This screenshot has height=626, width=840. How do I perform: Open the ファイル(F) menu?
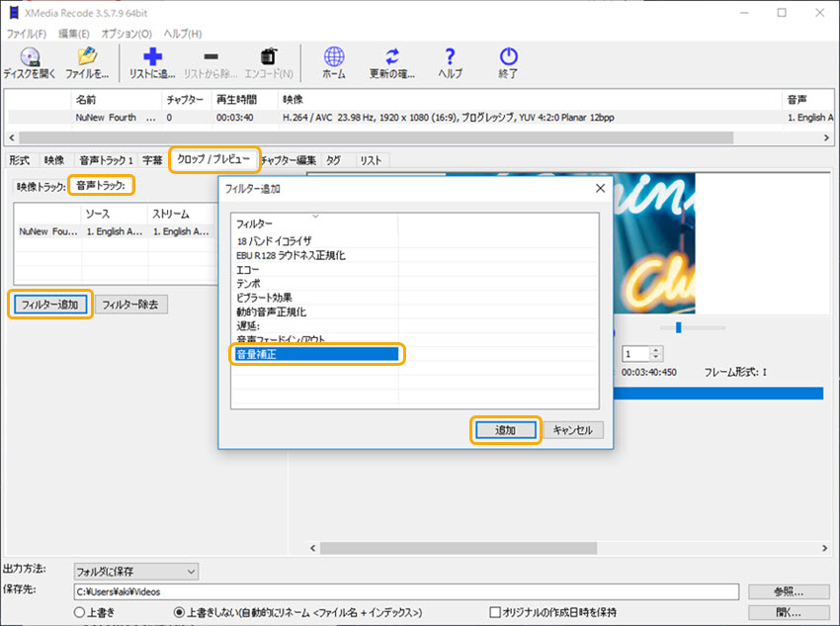27,34
